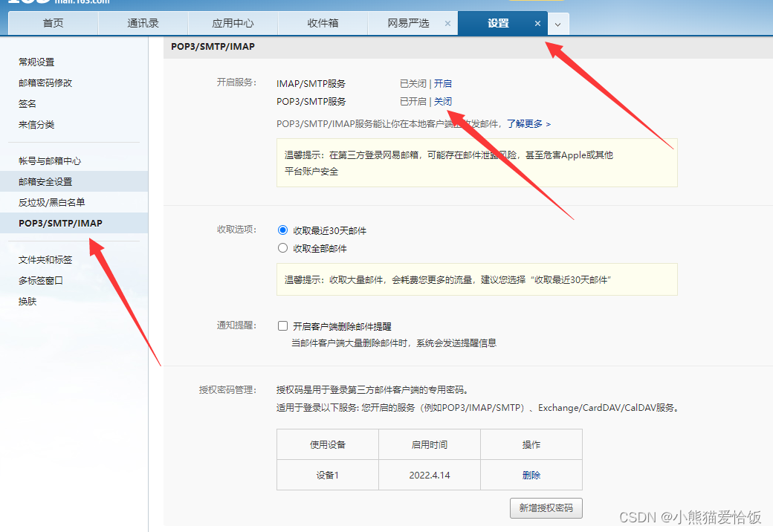Click the POP3/SMTP/IMAP page heading

(x=213, y=46)
